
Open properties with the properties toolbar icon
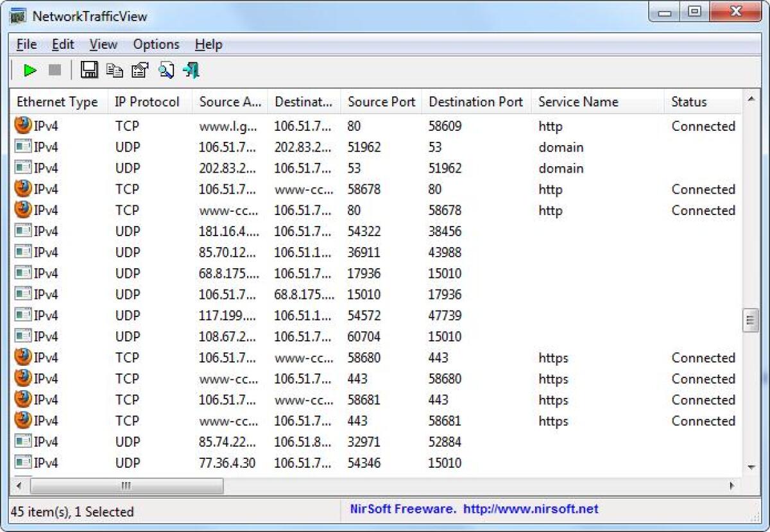click(x=140, y=70)
